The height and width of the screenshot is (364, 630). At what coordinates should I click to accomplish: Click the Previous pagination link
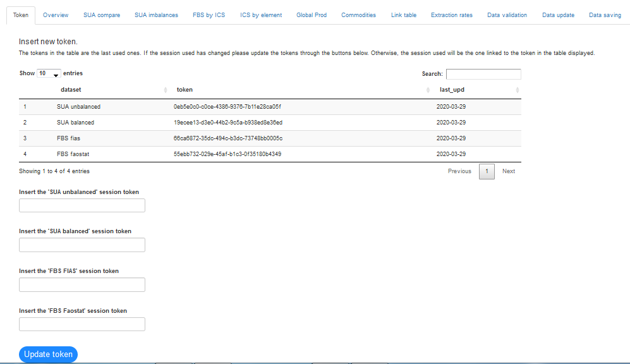(459, 171)
